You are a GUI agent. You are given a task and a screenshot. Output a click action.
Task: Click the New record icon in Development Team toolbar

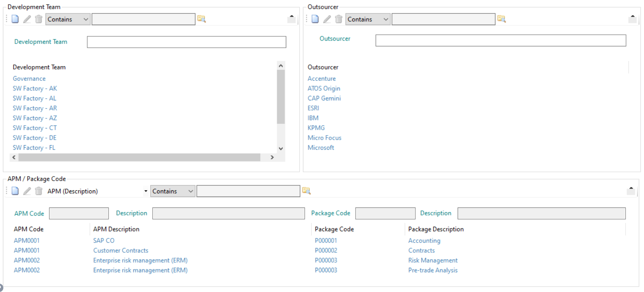click(x=15, y=19)
